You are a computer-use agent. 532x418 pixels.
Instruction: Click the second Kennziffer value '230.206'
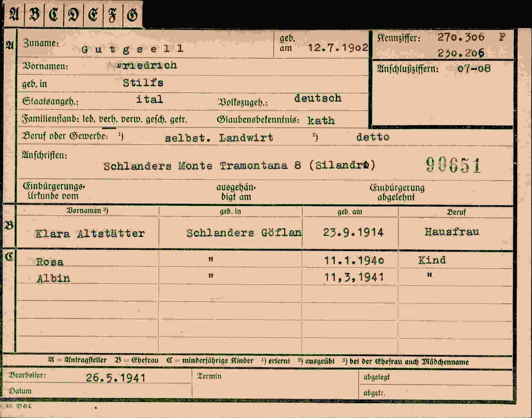coord(461,53)
